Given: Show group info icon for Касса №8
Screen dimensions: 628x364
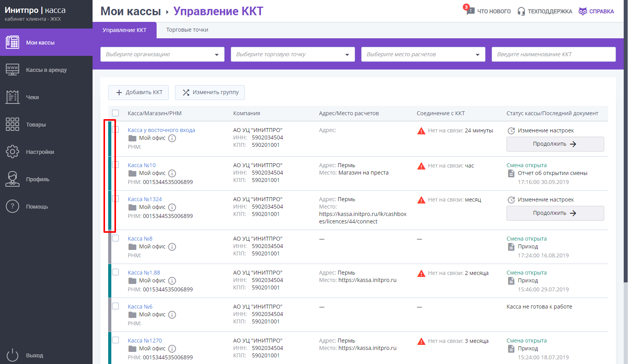Looking at the screenshot, I should click(172, 247).
